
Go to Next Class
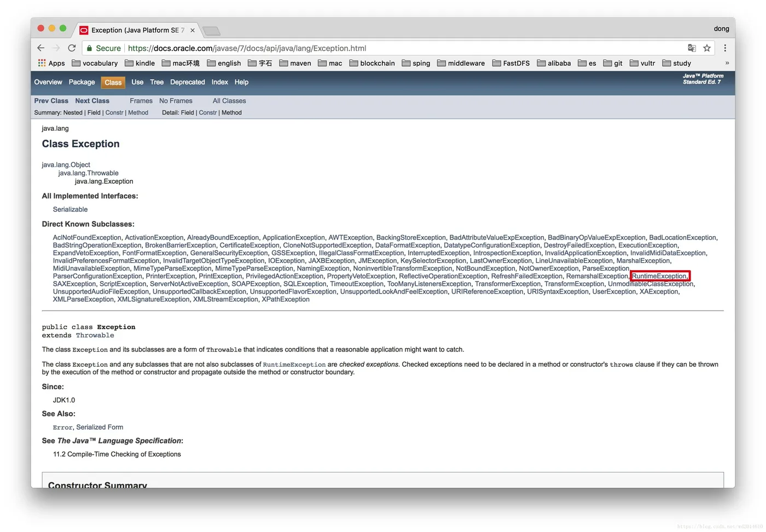click(92, 101)
